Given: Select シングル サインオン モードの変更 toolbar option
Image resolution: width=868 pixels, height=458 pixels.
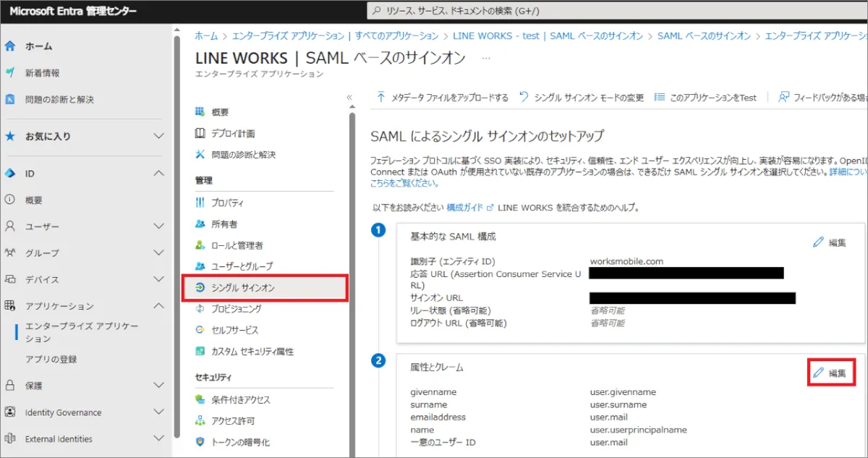Looking at the screenshot, I should coord(582,98).
